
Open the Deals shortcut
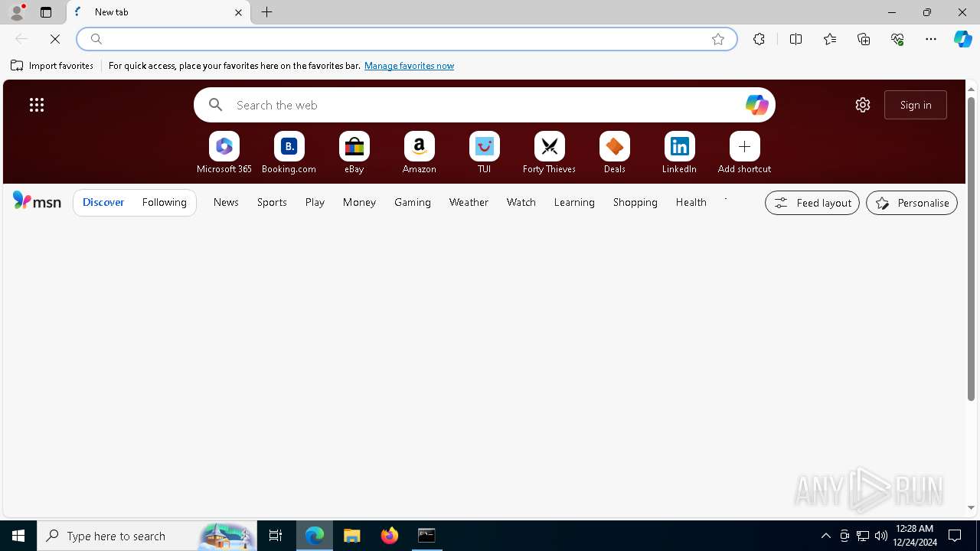pos(615,153)
